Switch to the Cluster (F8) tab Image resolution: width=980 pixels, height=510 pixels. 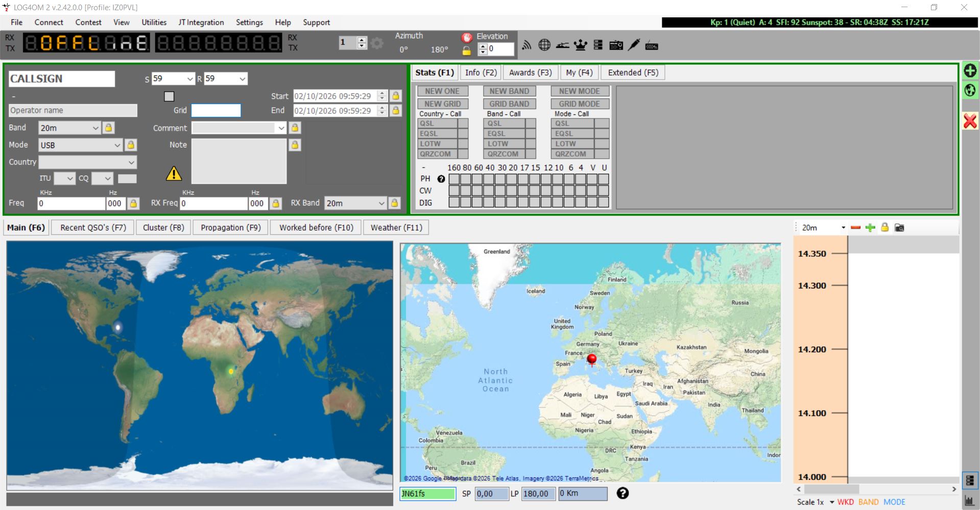163,228
